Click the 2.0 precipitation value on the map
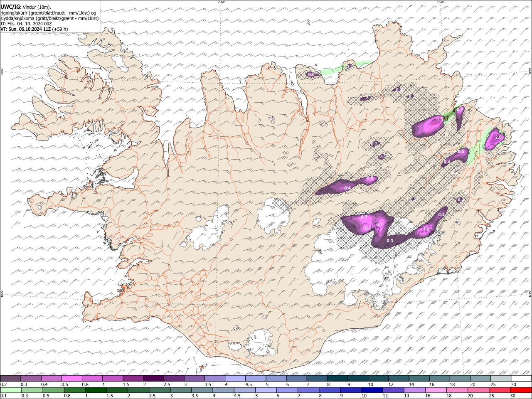This screenshot has width=532, height=399. (x=499, y=137)
